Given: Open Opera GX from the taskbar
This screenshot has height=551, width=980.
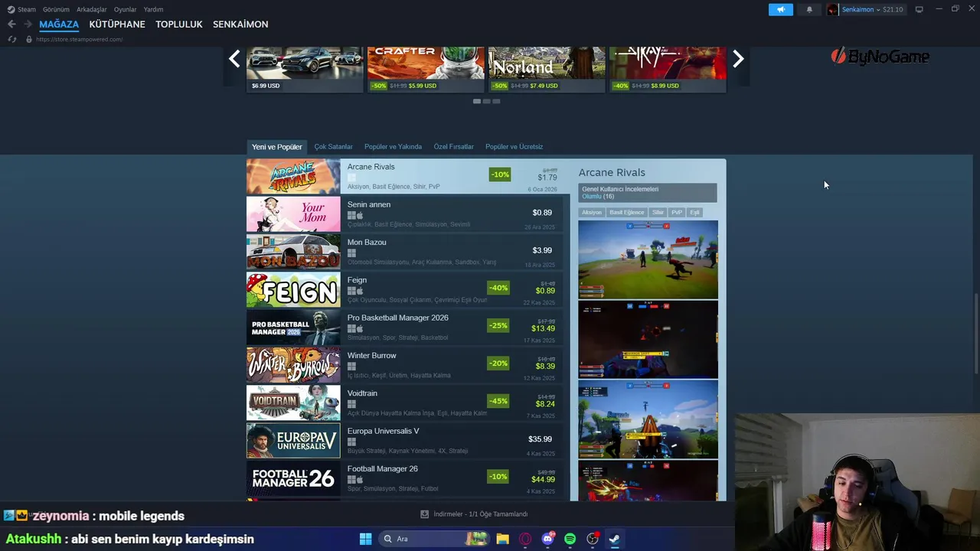Looking at the screenshot, I should 525,539.
